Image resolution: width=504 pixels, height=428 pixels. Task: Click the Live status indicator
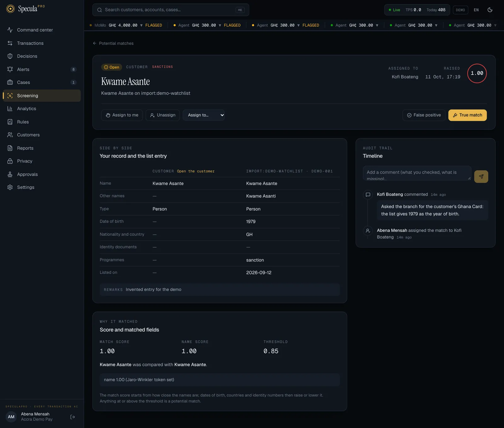pyautogui.click(x=394, y=10)
